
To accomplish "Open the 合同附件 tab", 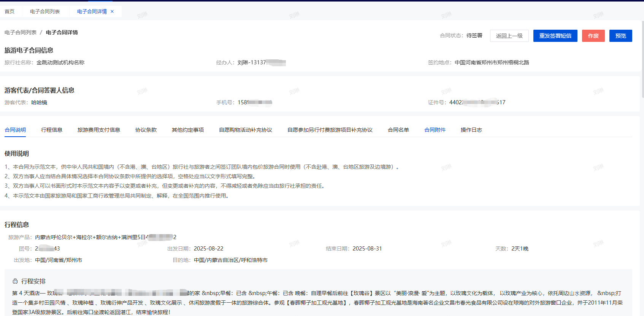I will click(435, 130).
